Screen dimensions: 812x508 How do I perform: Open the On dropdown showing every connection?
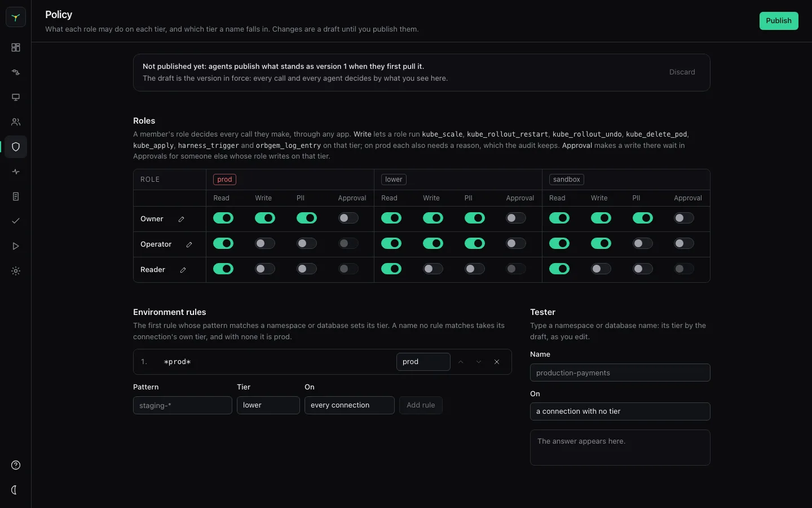pos(350,405)
